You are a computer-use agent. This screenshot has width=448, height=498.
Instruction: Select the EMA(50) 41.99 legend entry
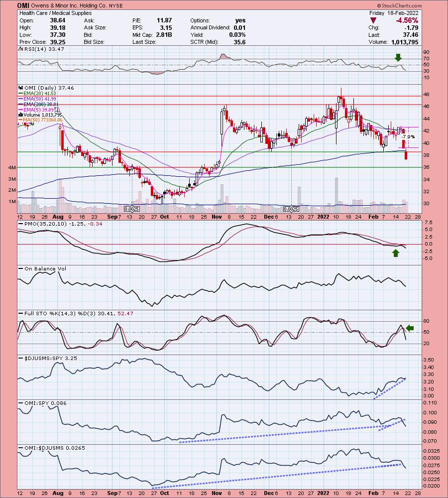tap(37, 99)
